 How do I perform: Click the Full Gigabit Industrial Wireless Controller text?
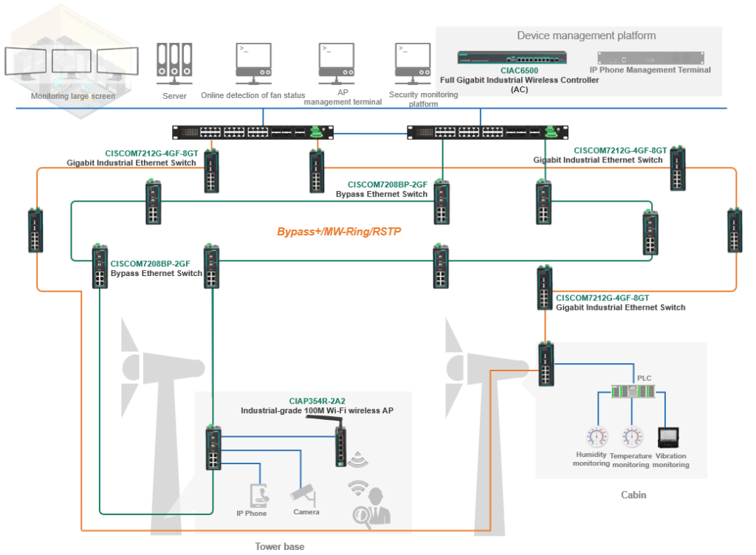click(x=519, y=80)
